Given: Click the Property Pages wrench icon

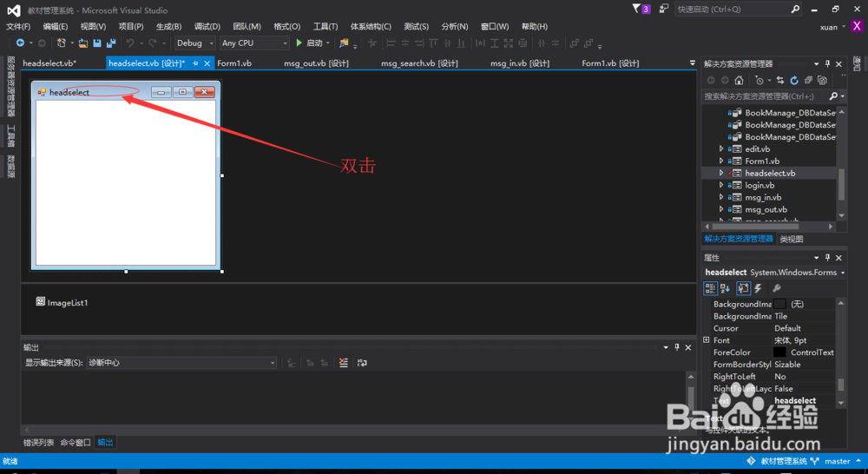Looking at the screenshot, I should point(777,288).
